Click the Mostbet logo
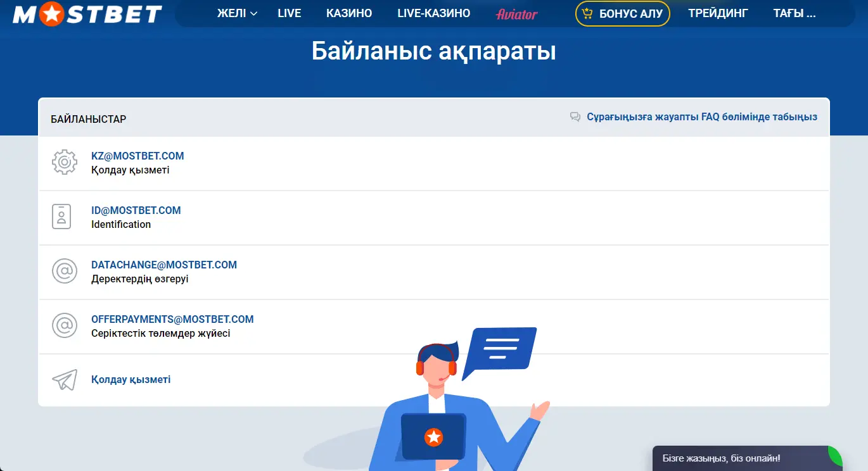 pos(87,14)
